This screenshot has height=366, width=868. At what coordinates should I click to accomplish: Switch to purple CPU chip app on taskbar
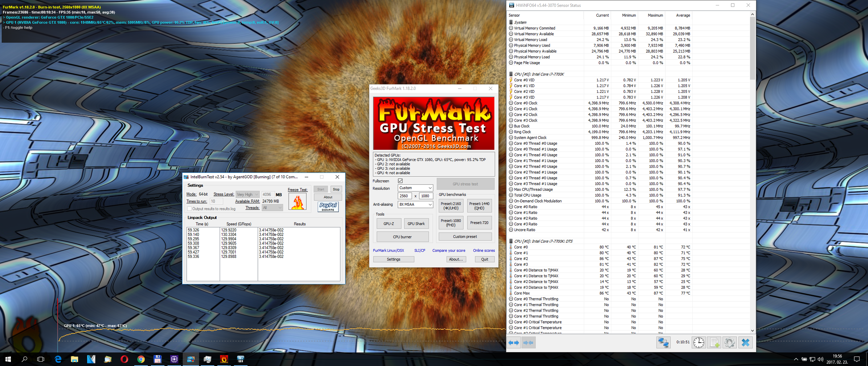pyautogui.click(x=174, y=359)
